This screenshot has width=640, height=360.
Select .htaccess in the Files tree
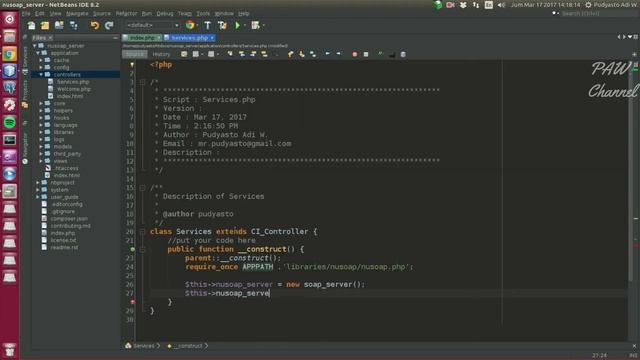[x=66, y=168]
